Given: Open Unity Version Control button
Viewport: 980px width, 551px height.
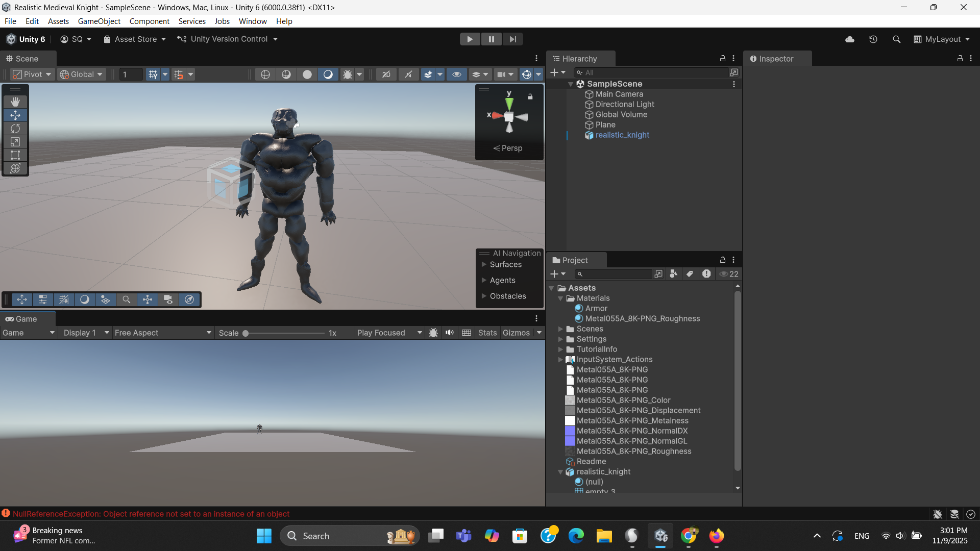Looking at the screenshot, I should (x=228, y=39).
